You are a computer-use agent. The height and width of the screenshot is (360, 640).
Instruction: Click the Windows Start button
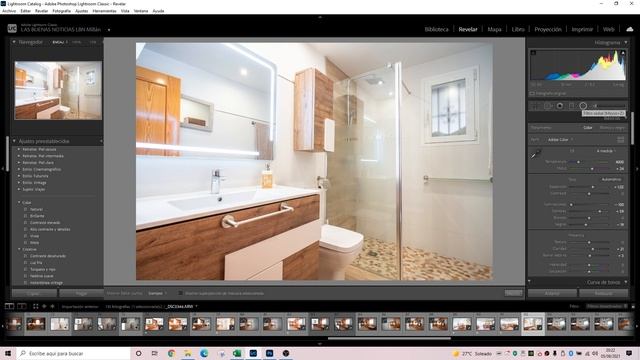(x=8, y=353)
